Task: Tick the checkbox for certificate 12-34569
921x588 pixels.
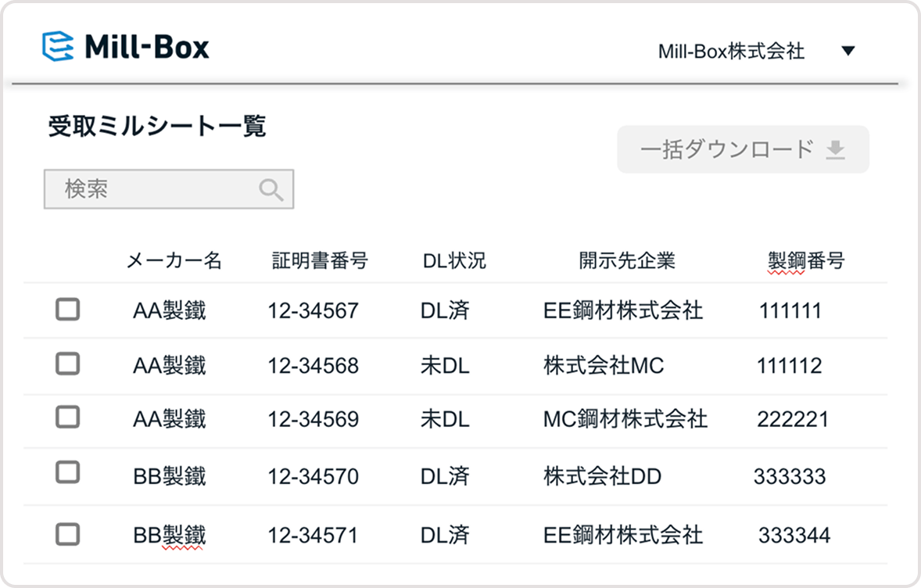Action: (67, 417)
